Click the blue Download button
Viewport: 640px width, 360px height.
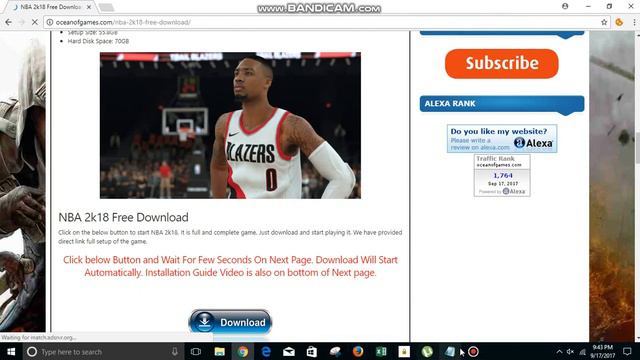(x=230, y=322)
